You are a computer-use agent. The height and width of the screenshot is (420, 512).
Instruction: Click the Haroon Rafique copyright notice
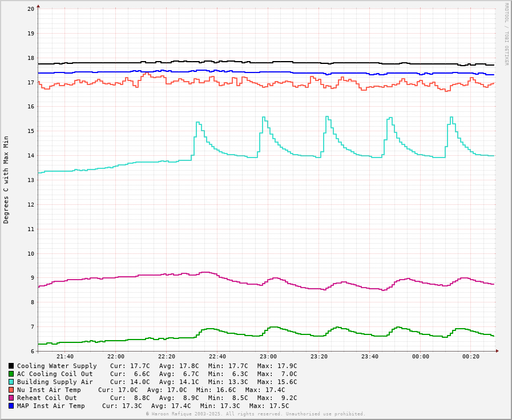tap(255, 414)
